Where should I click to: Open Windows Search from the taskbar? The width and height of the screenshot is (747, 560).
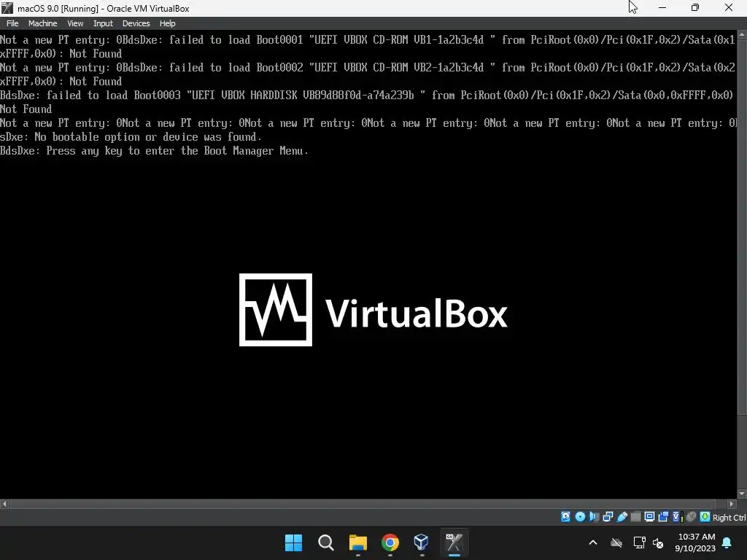coord(326,542)
